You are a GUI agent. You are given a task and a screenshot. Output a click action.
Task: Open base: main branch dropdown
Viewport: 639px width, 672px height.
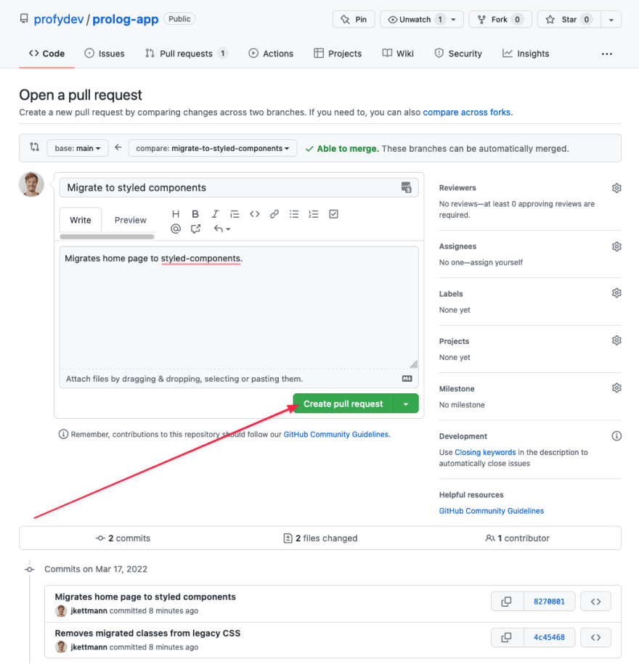78,148
